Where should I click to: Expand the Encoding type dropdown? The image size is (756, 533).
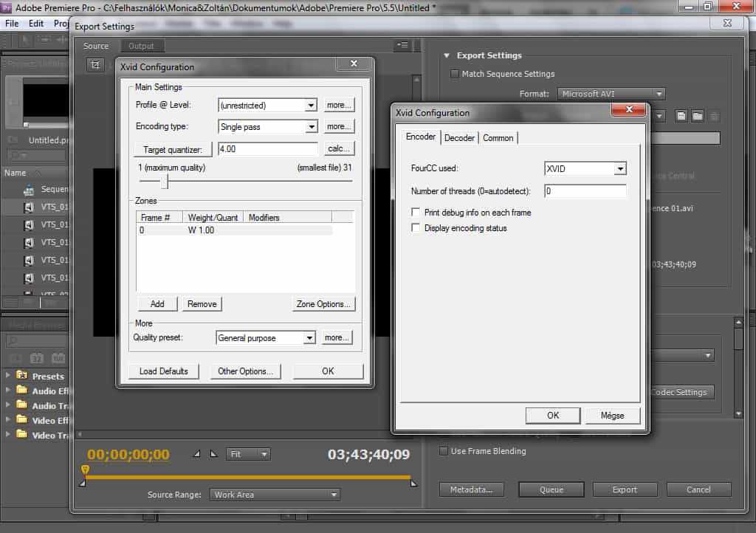tap(311, 127)
